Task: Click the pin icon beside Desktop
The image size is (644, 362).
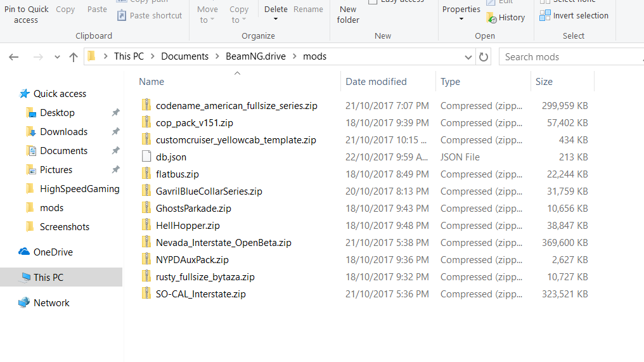Action: click(116, 112)
